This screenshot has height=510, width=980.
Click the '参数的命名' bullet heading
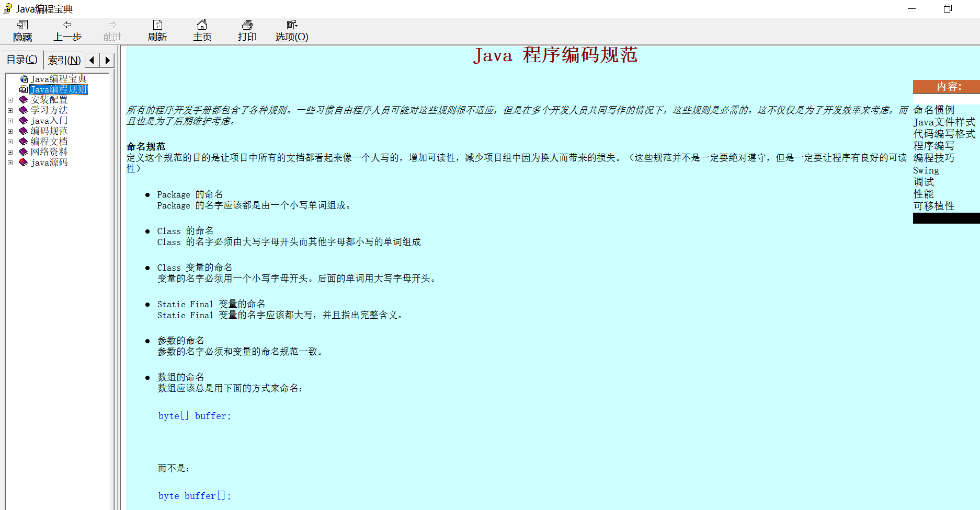(x=181, y=341)
